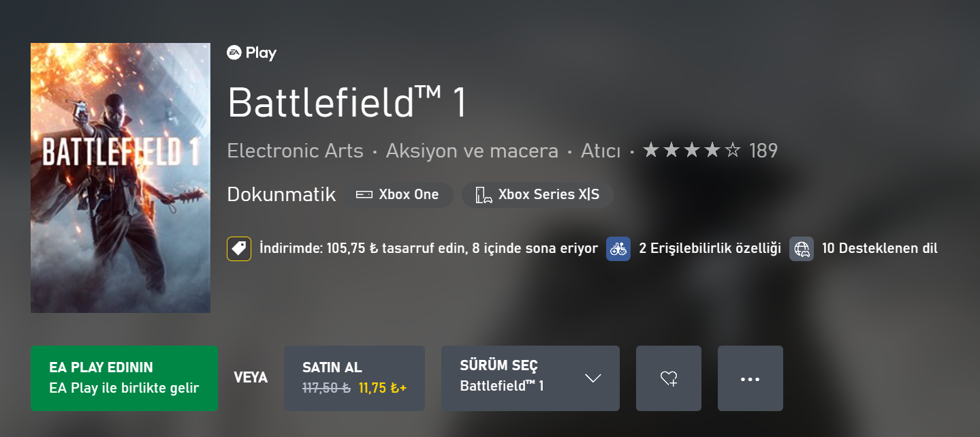Image resolution: width=980 pixels, height=437 pixels.
Task: Click the Xbox One console icon
Action: 364,195
